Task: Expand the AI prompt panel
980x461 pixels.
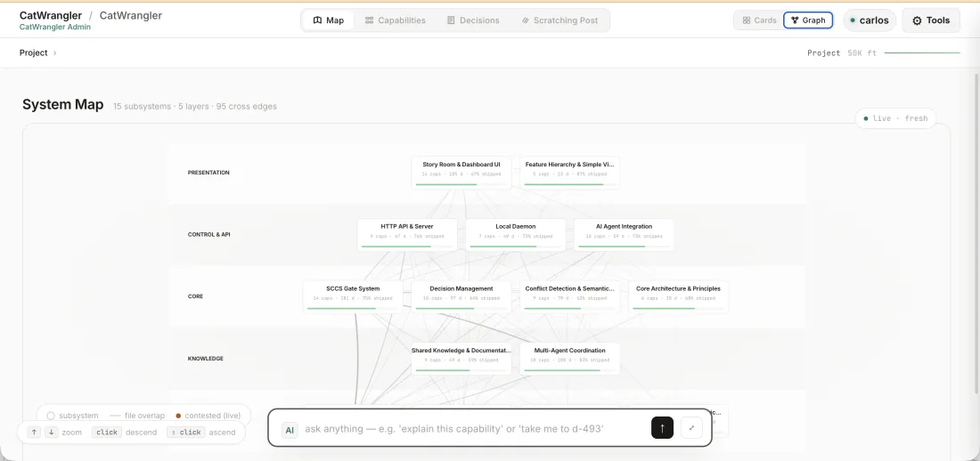Action: coord(692,428)
